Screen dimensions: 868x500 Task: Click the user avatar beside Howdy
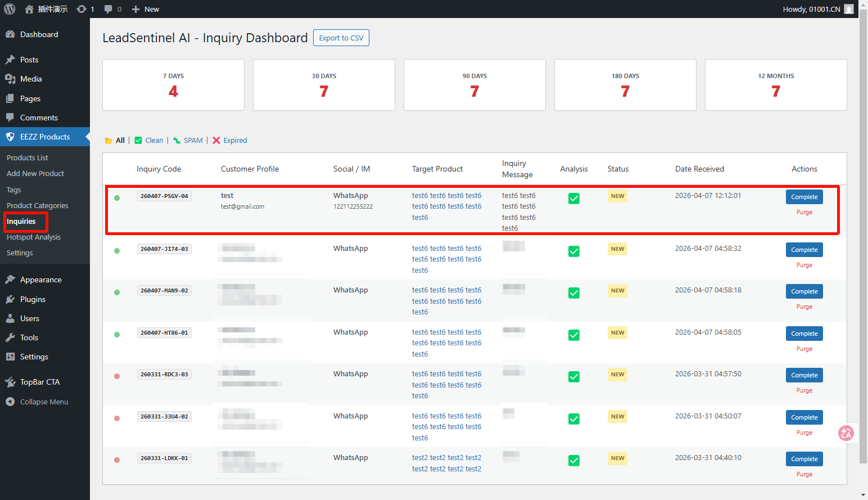[849, 9]
